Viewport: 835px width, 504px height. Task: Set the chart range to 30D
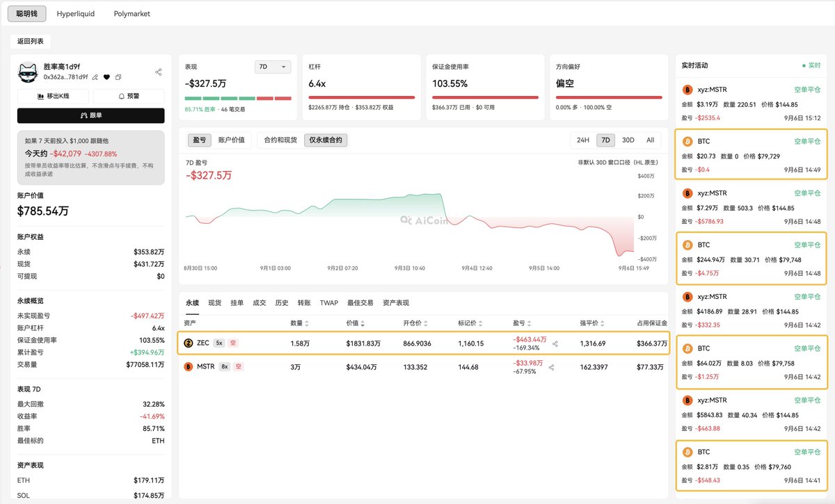point(628,140)
